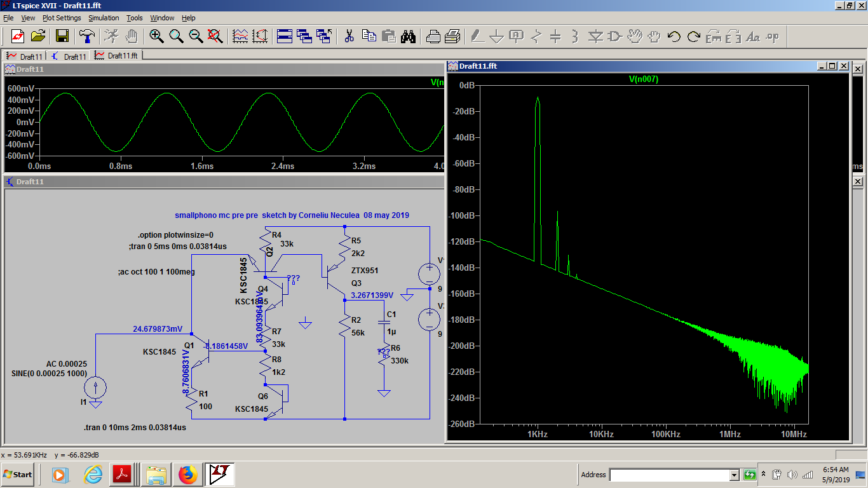Open the View menu
This screenshot has width=868, height=488.
pos(29,18)
